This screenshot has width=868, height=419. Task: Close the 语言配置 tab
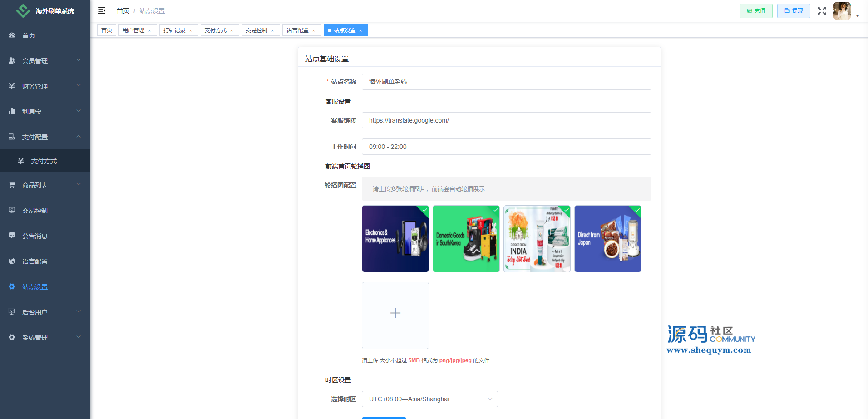(x=314, y=31)
